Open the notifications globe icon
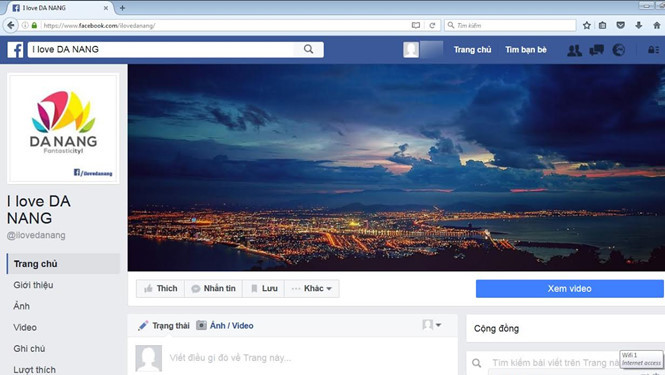The width and height of the screenshot is (665, 375). click(619, 50)
